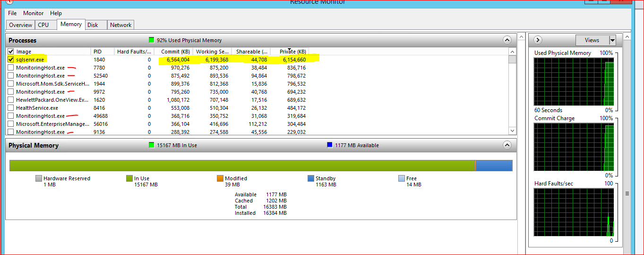Uncheck the sqlservr.exe process checkbox
This screenshot has height=255, width=644.
(x=11, y=60)
